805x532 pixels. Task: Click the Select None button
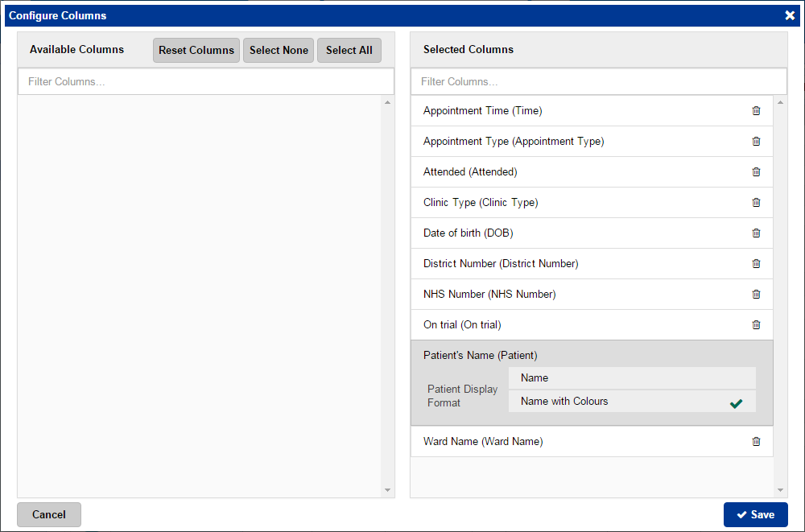tap(279, 50)
